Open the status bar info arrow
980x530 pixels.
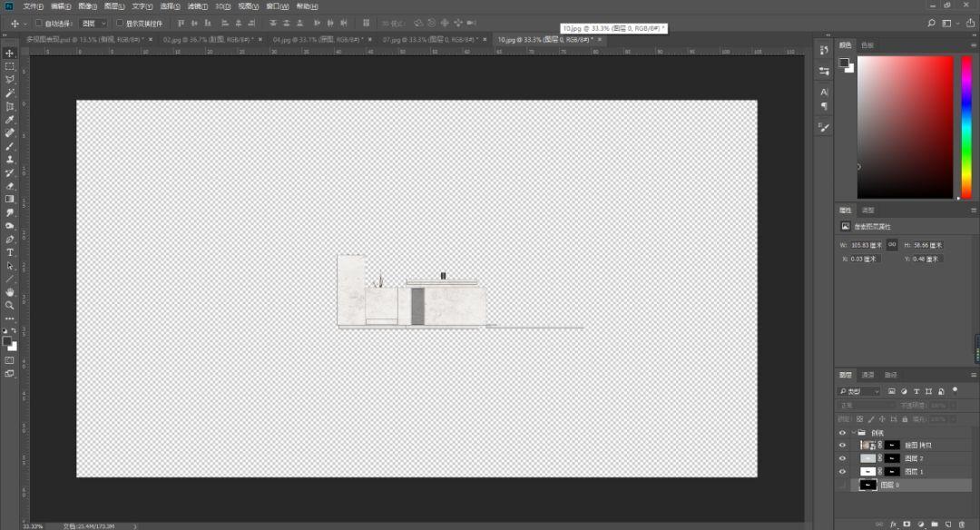(x=134, y=526)
